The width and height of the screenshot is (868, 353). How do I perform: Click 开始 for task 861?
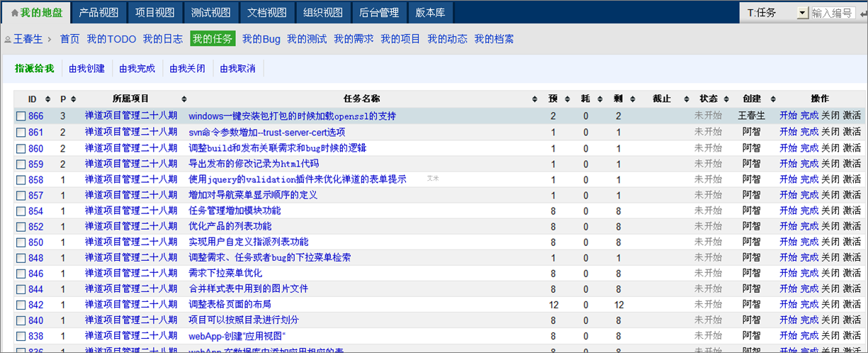click(x=788, y=132)
